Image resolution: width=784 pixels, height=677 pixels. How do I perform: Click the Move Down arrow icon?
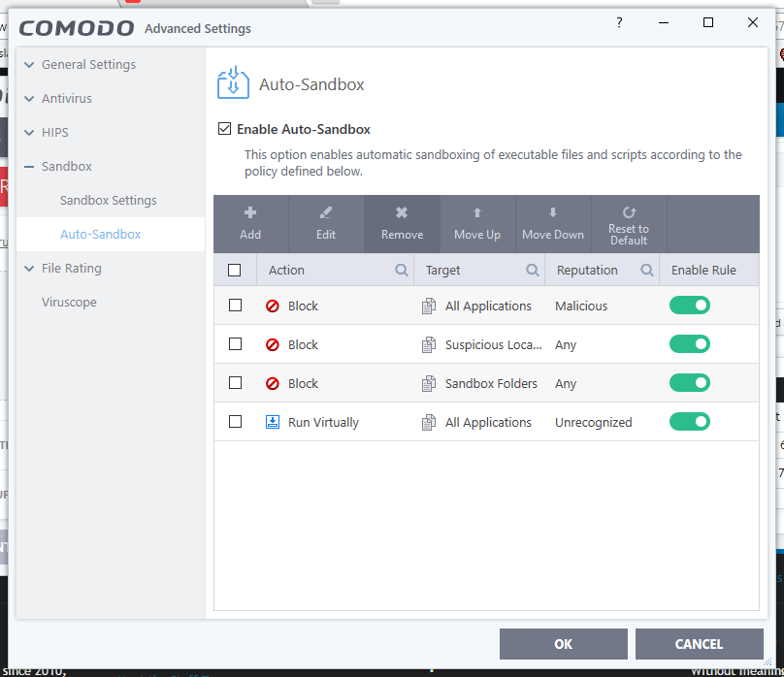pos(552,212)
